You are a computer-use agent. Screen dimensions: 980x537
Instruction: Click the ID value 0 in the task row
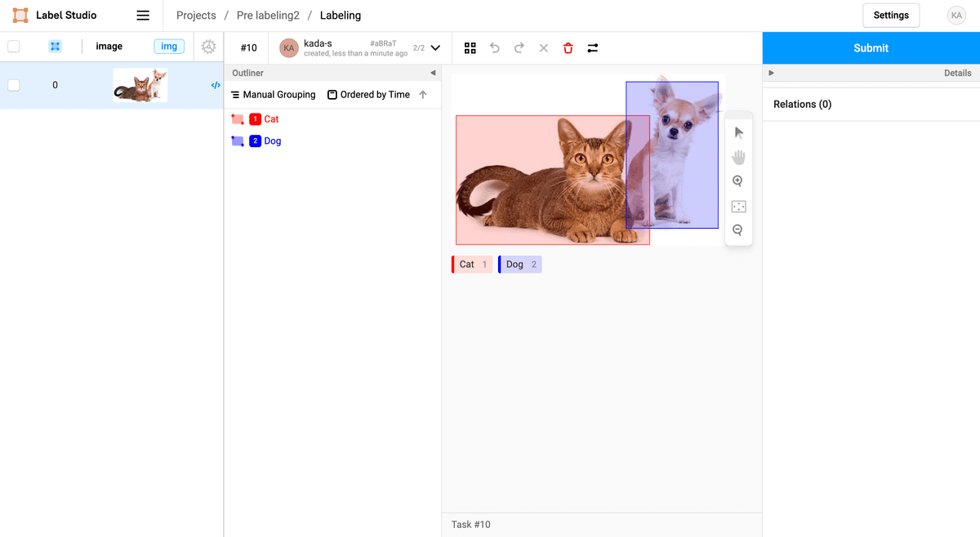55,85
